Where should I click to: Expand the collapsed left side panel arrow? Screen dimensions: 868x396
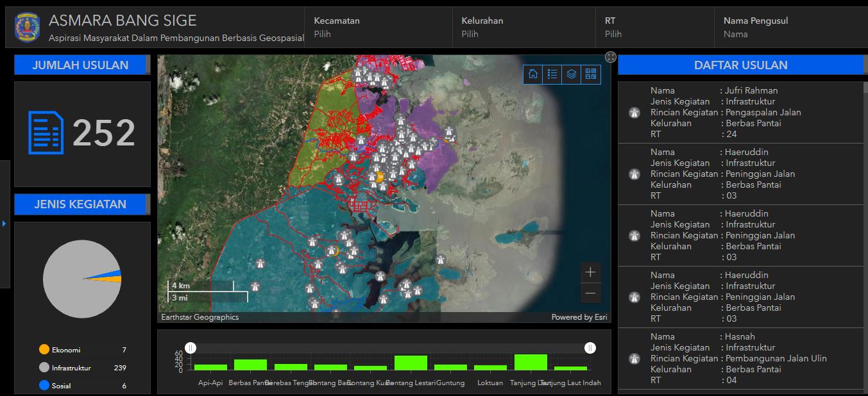pyautogui.click(x=4, y=224)
